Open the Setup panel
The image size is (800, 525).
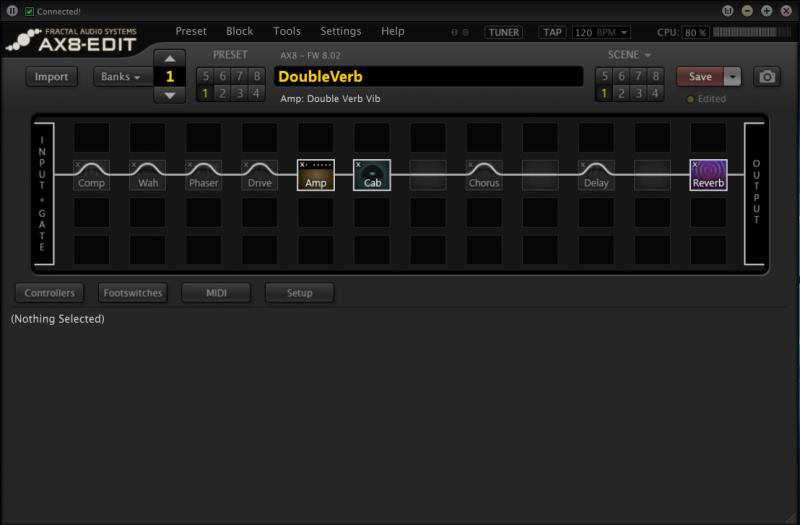tap(299, 293)
